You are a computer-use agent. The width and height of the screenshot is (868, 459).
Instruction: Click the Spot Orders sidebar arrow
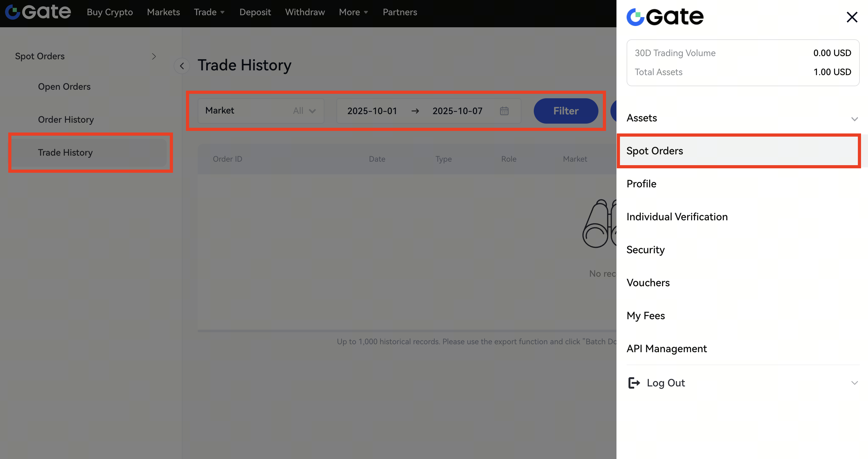tap(154, 56)
